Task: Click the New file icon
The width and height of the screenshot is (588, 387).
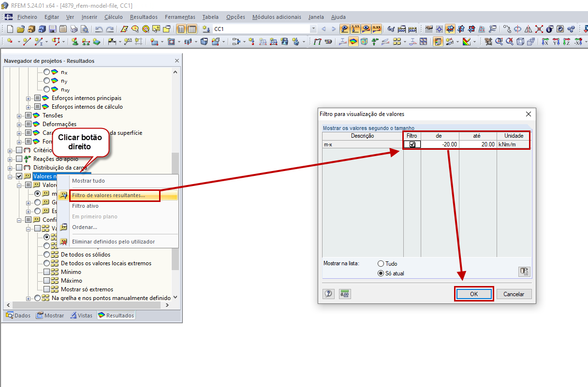Action: (x=10, y=29)
